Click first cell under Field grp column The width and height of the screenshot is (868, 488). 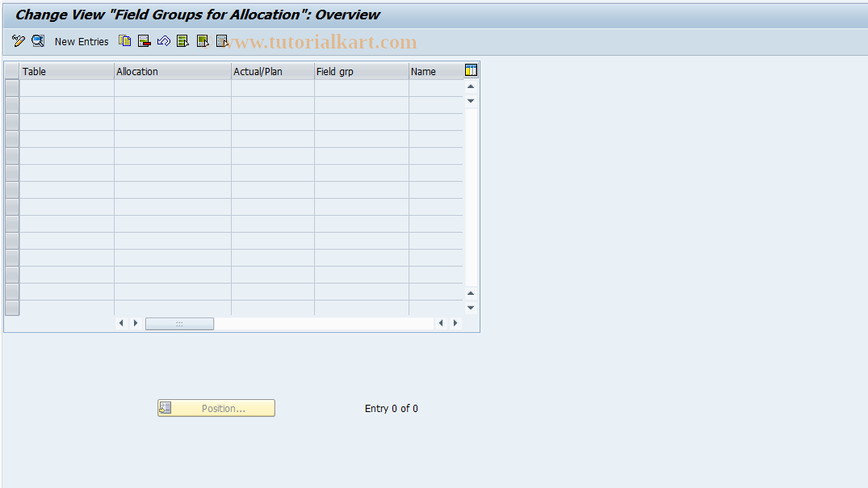click(x=362, y=88)
